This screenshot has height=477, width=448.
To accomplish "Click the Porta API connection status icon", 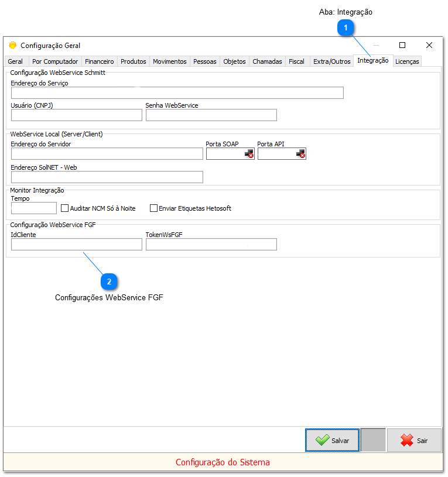I will pyautogui.click(x=300, y=153).
